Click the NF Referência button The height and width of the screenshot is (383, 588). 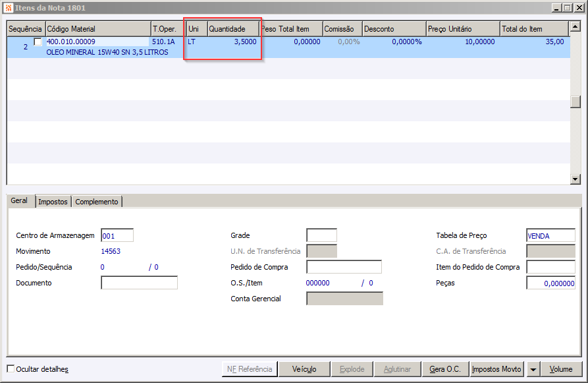pos(250,369)
